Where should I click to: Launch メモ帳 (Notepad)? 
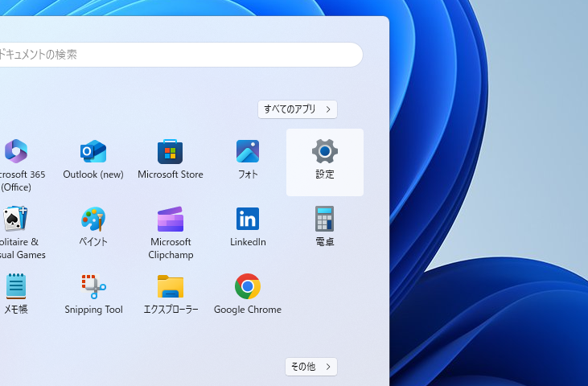[16, 287]
